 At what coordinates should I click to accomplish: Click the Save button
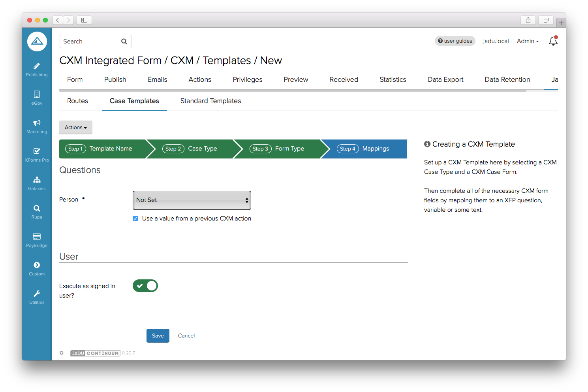click(x=158, y=335)
